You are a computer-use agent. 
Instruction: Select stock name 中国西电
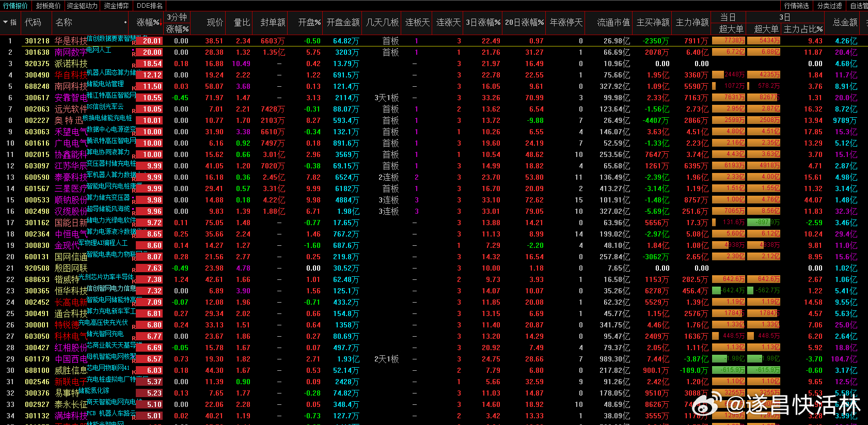tap(71, 359)
